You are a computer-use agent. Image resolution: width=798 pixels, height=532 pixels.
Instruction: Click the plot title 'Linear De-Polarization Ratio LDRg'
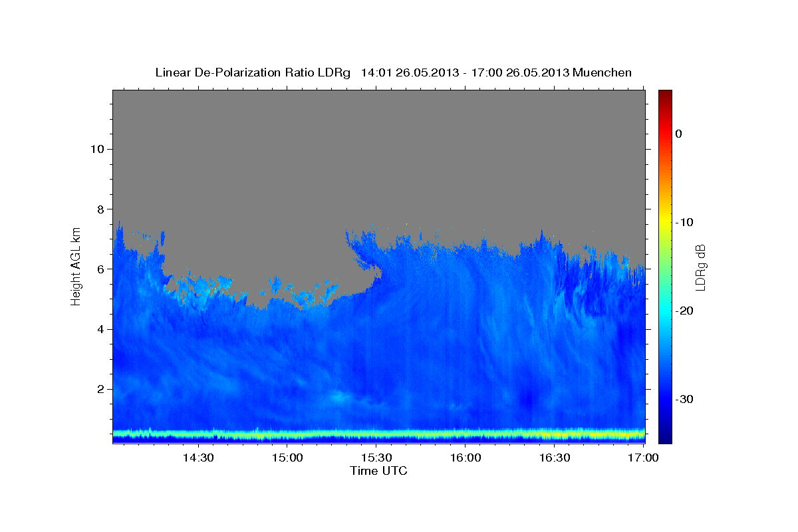[x=253, y=72]
